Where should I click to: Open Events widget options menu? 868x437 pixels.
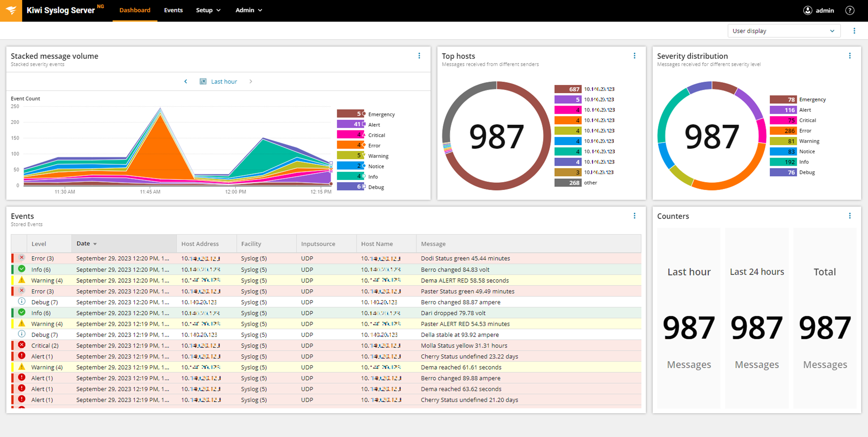coord(635,216)
